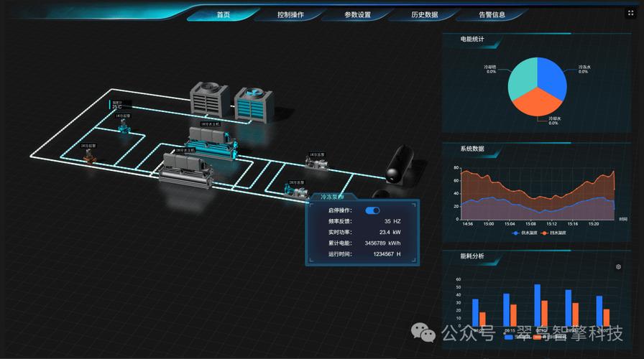Click the 冷却水 0.0% pie label
644x359 pixels.
554,121
